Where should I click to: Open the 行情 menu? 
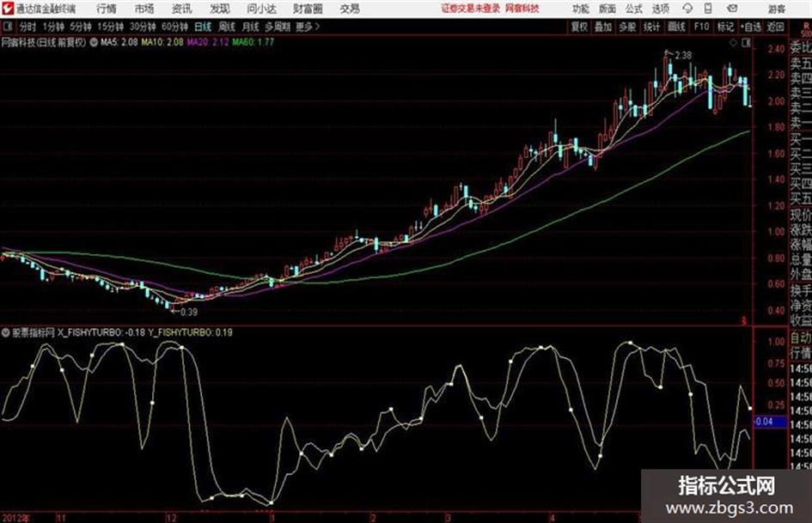pos(107,9)
